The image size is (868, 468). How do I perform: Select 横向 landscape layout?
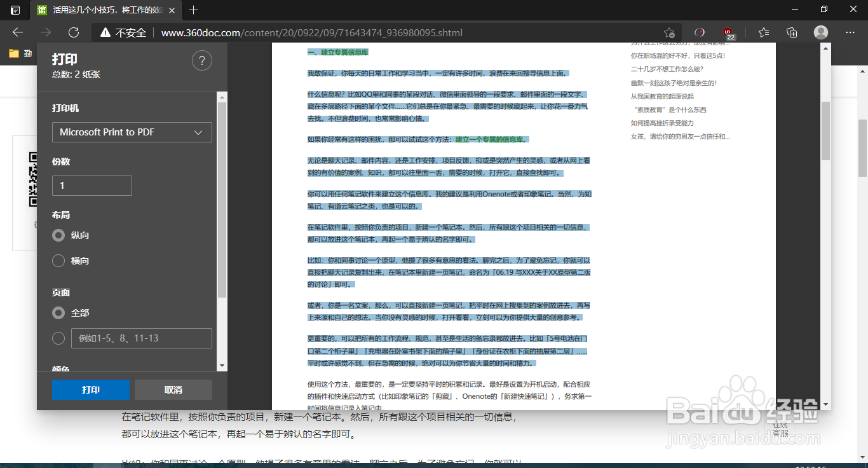(x=58, y=261)
